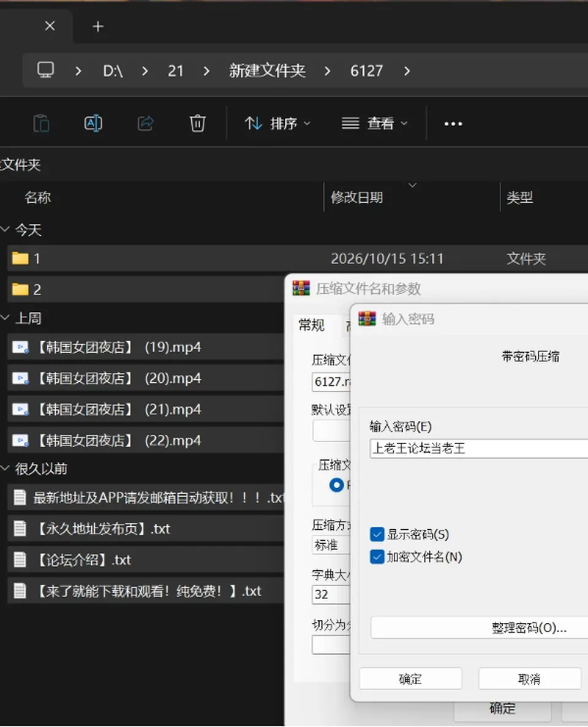588x727 pixels.
Task: Click the 整理密码(O)... button
Action: click(x=480, y=628)
